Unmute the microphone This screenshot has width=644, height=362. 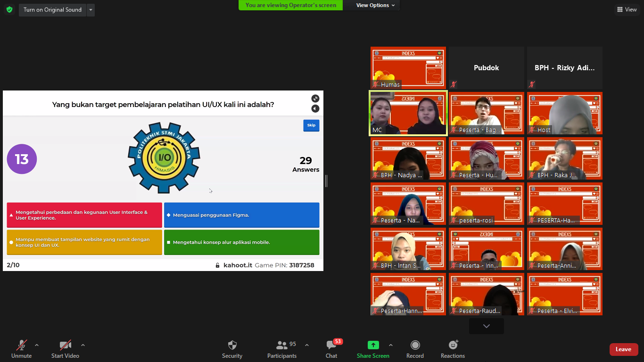[22, 349]
